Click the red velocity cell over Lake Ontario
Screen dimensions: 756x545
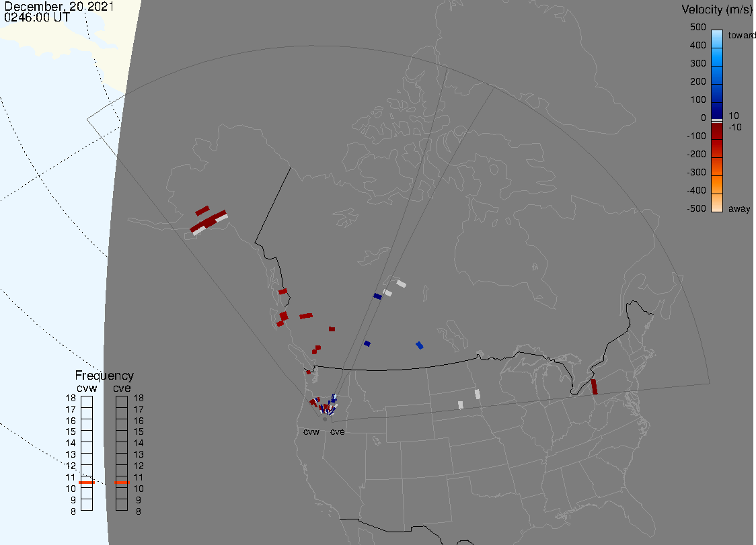[x=594, y=387]
